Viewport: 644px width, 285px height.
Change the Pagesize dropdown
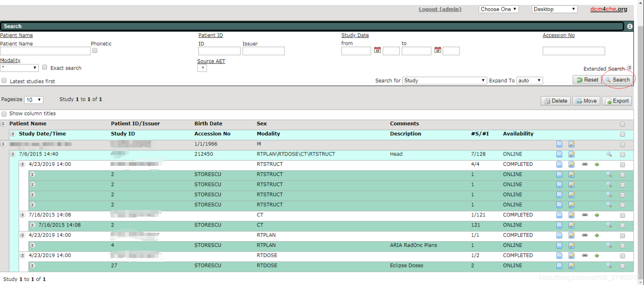[34, 100]
